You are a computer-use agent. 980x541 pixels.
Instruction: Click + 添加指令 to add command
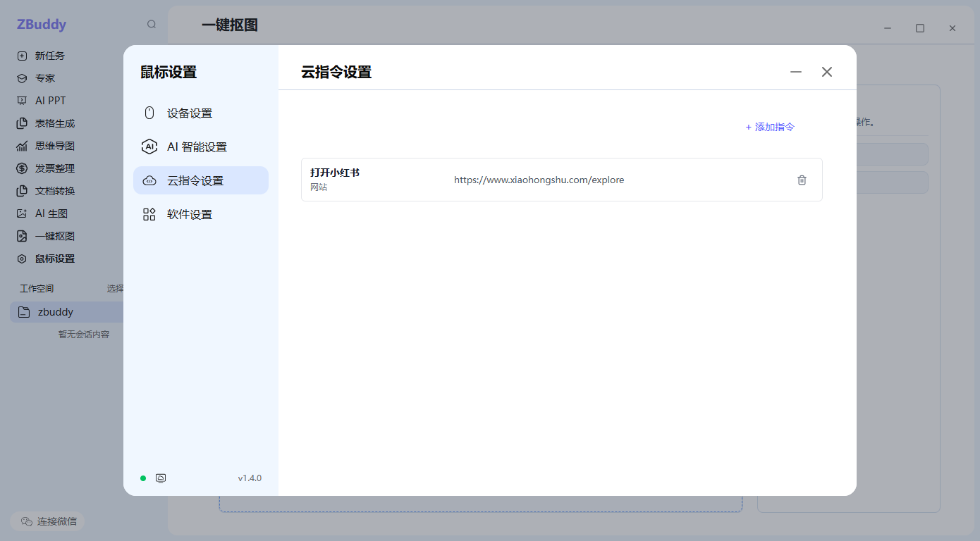pos(770,127)
